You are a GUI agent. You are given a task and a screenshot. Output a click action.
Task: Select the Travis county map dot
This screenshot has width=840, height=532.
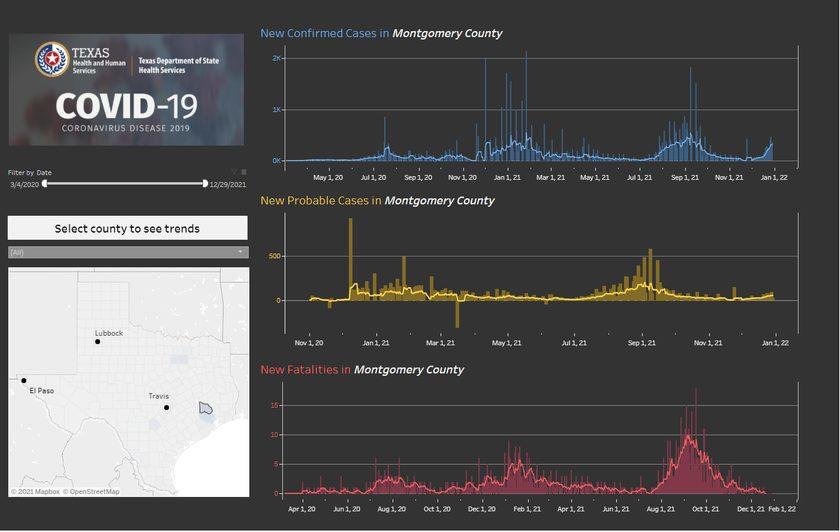[167, 407]
